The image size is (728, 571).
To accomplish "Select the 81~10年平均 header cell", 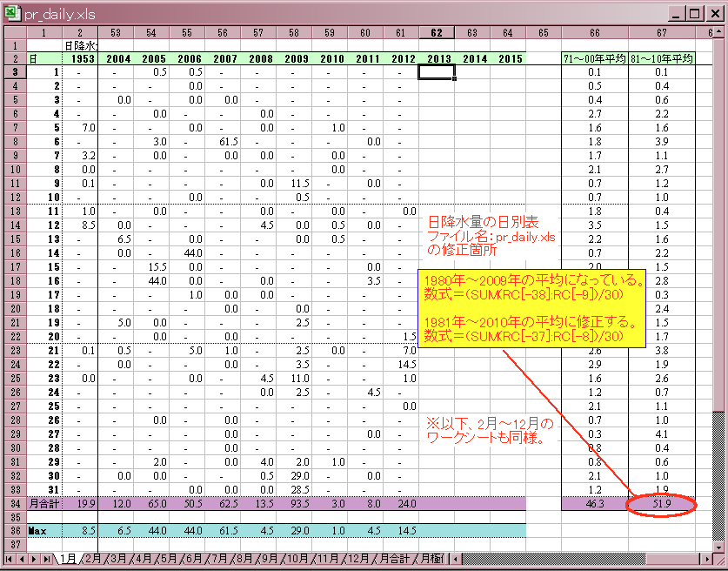I will pos(662,59).
